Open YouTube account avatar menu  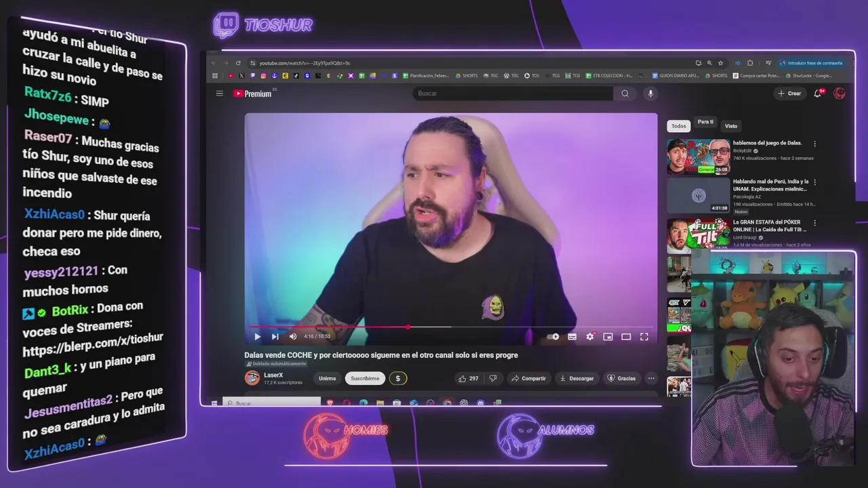840,94
